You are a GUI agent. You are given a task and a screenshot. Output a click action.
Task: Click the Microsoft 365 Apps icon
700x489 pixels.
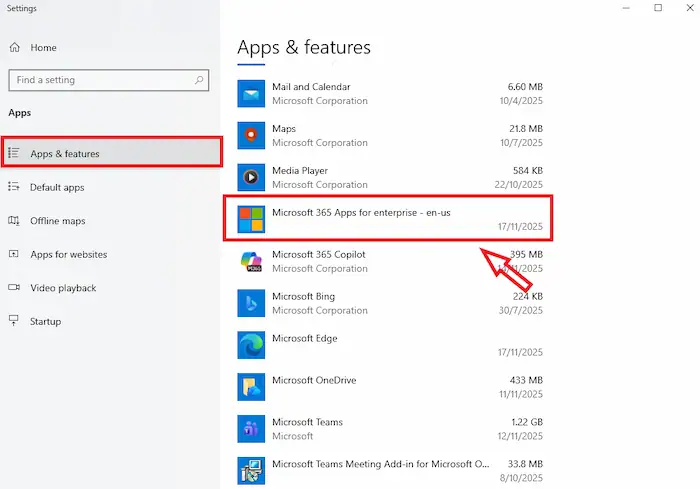coord(250,219)
